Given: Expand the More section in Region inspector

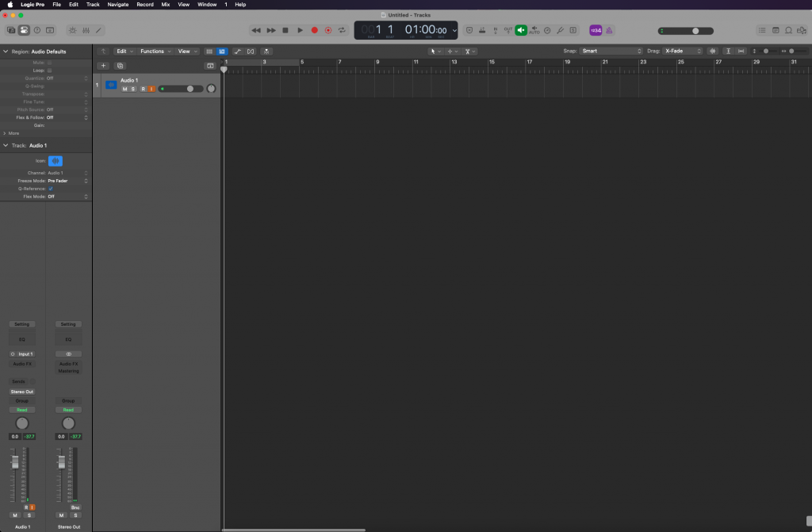Looking at the screenshot, I should 11,133.
